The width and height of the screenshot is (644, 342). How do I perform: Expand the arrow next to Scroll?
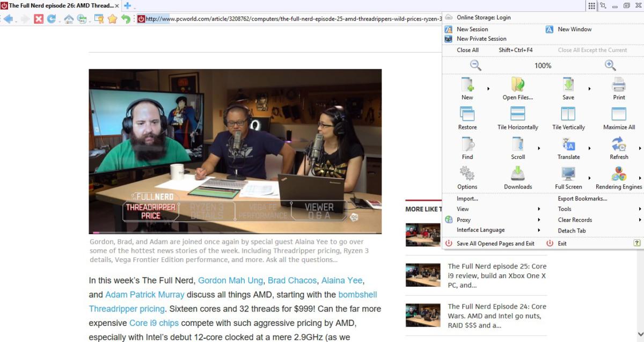point(539,148)
